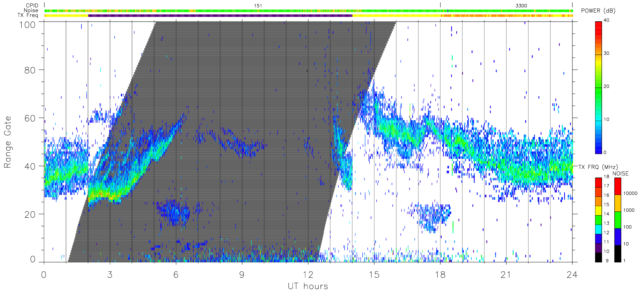Click the NOISE legend title

[621, 174]
